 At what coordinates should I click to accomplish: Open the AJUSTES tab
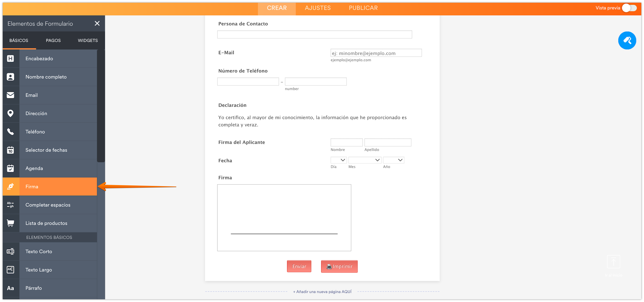(x=318, y=8)
